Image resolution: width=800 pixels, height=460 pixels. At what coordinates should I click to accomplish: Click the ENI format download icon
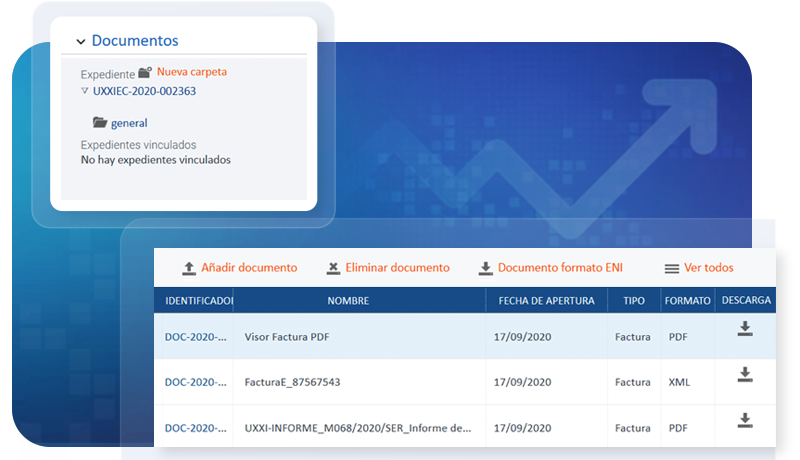[x=485, y=268]
